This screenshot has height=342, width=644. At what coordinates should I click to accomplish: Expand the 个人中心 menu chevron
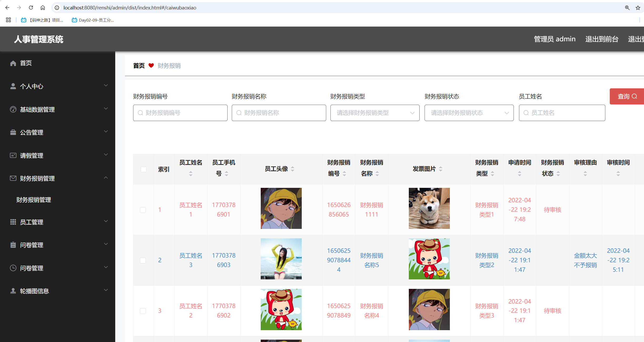(106, 85)
